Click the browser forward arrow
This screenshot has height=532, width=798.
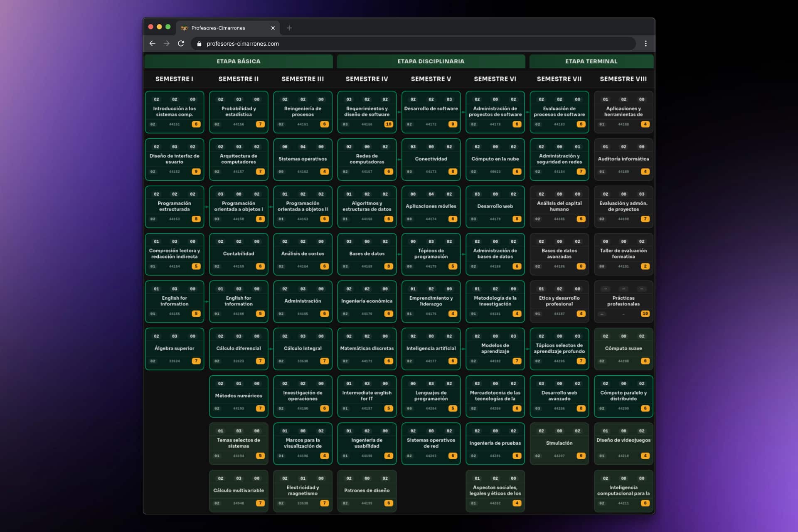(x=167, y=43)
